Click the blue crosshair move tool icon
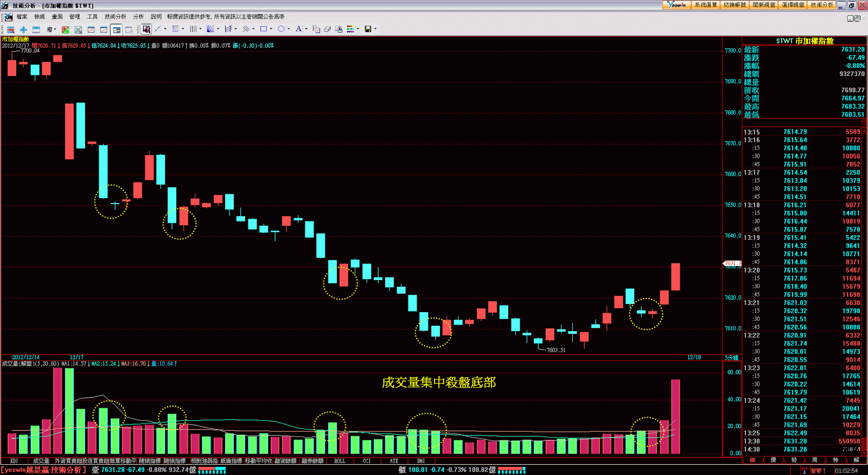Screen dimensions: 868x475 click(x=23, y=29)
